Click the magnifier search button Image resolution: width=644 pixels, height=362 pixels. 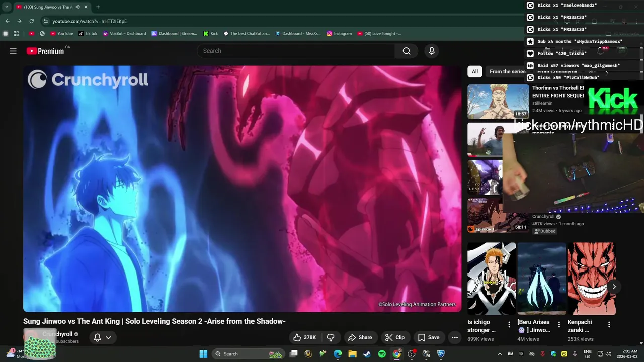pos(407,51)
